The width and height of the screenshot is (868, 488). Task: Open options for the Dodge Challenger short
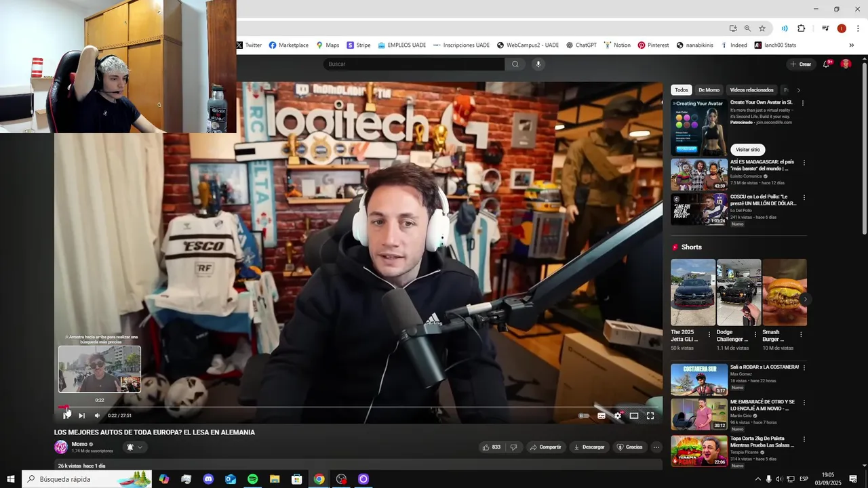(755, 334)
